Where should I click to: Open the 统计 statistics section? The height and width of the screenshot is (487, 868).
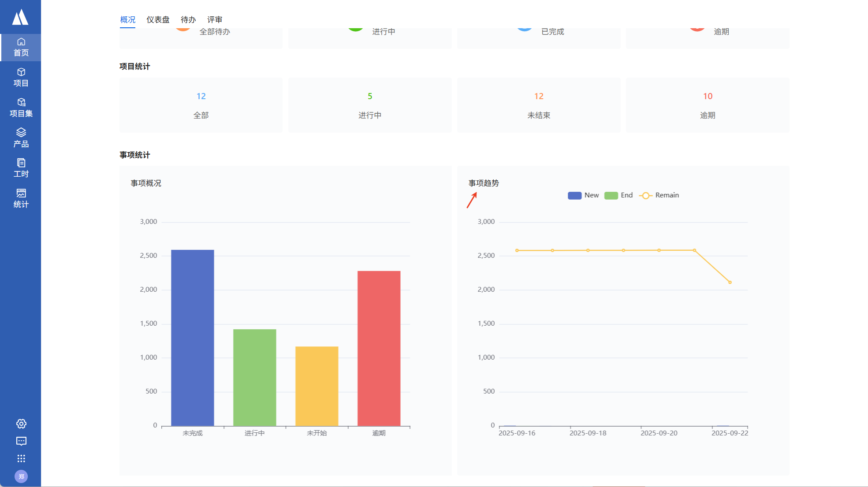point(21,198)
